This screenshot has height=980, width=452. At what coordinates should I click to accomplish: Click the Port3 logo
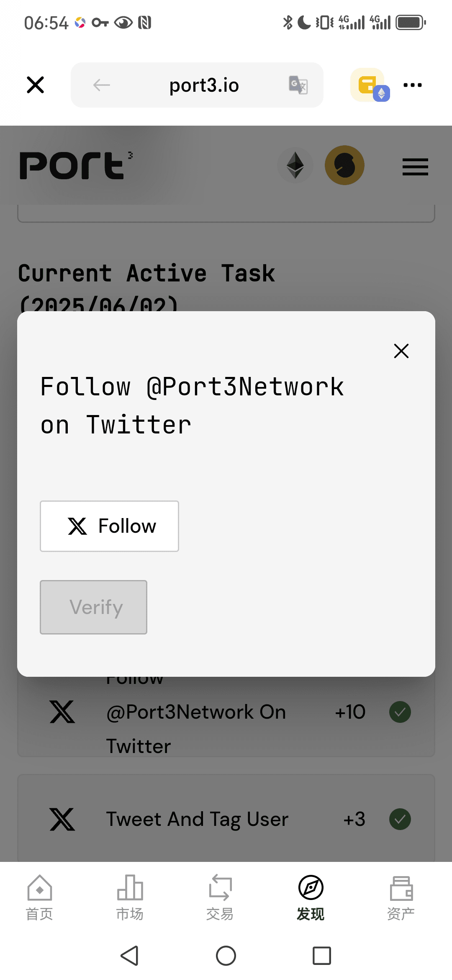click(x=76, y=165)
